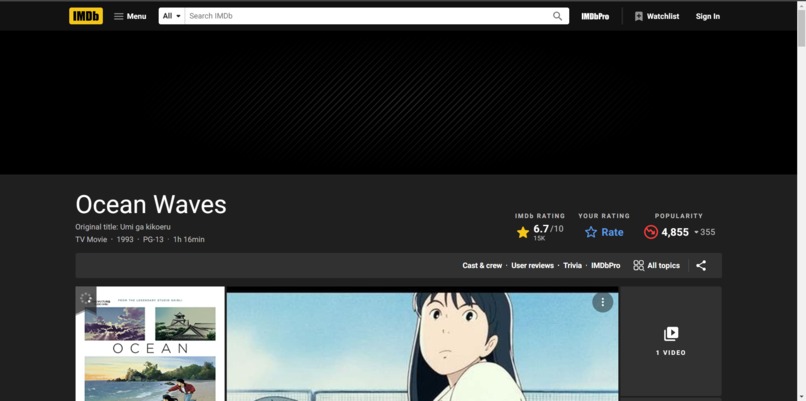Screen dimensions: 806x401
Task: Open All topics grid
Action: pos(656,266)
